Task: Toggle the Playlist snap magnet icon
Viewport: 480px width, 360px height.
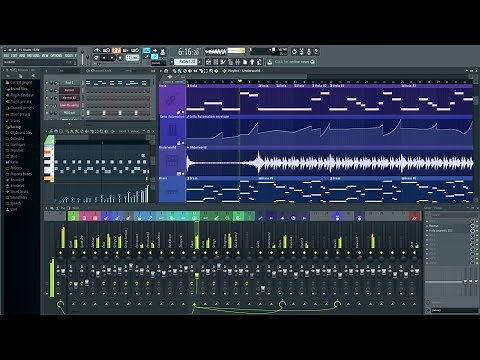Action: [166, 71]
